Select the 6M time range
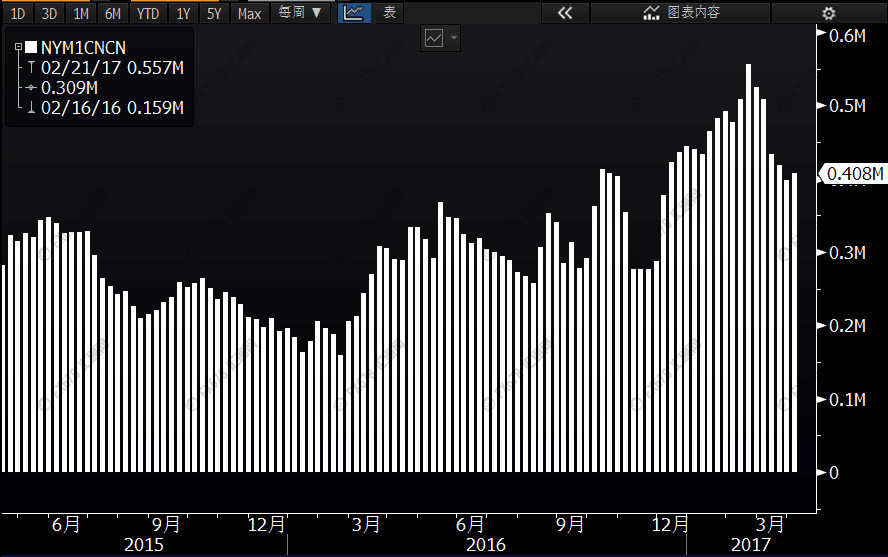This screenshot has height=557, width=888. click(113, 13)
